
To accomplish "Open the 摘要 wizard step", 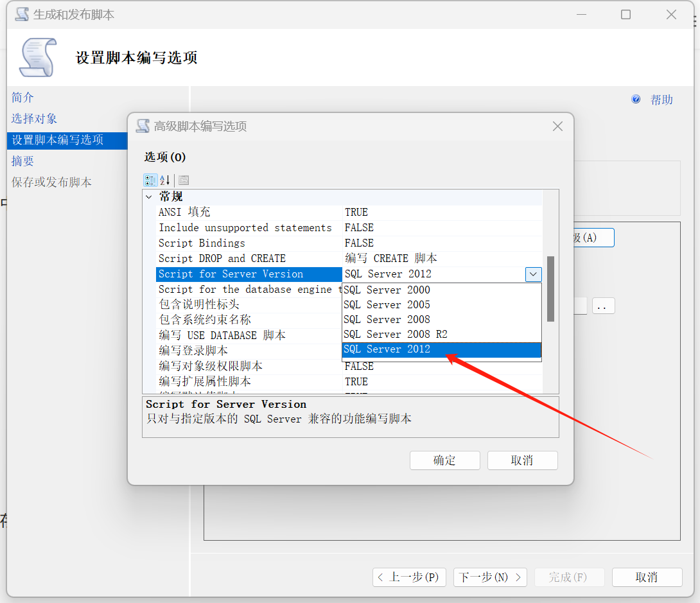I will [22, 161].
